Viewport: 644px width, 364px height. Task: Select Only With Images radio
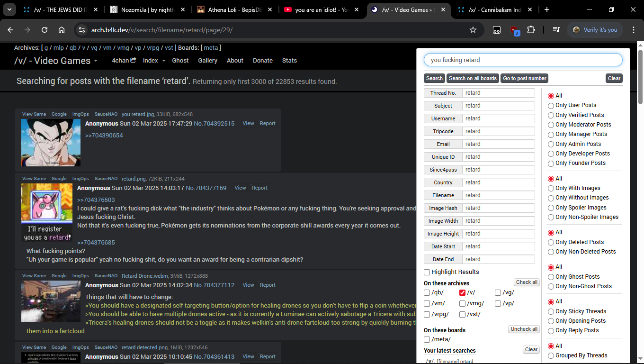551,188
